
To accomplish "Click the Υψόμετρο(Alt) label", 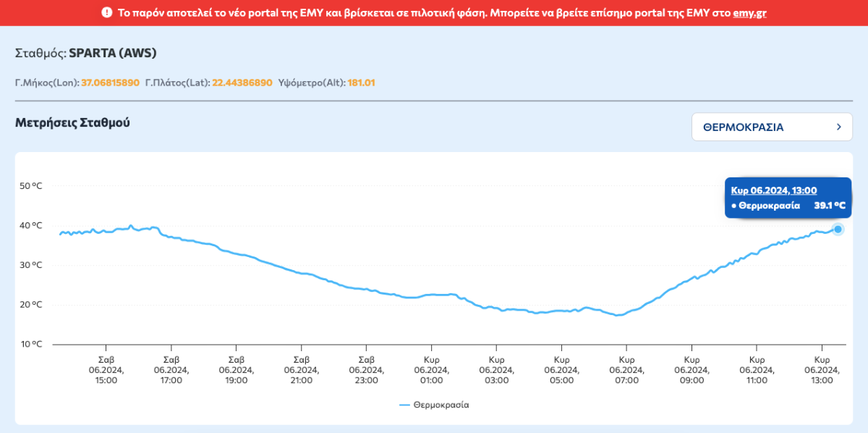I will [x=312, y=83].
